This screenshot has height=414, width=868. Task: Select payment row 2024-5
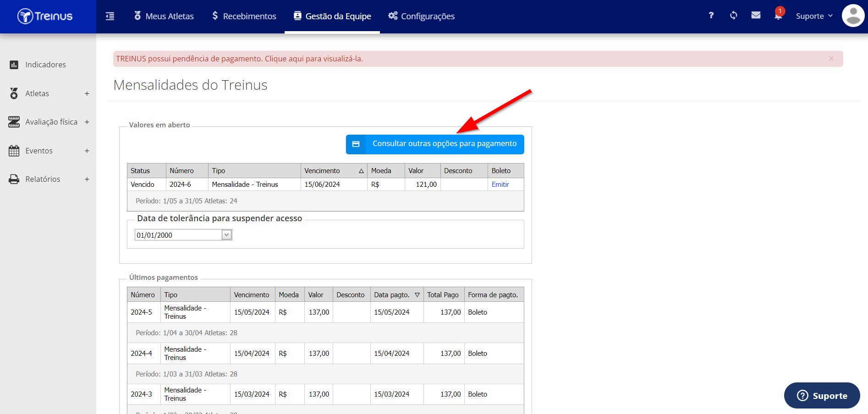[x=325, y=312]
